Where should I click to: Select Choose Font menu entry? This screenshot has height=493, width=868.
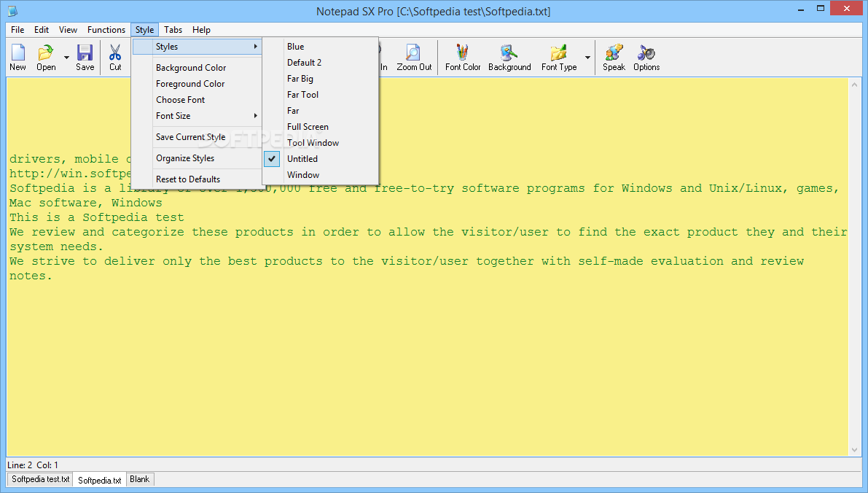point(198,100)
